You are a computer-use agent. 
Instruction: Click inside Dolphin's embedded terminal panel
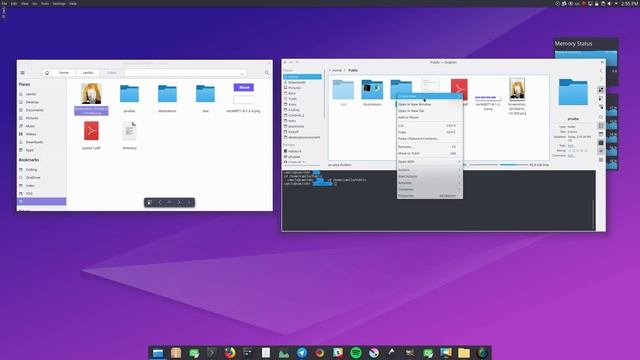coord(438,200)
